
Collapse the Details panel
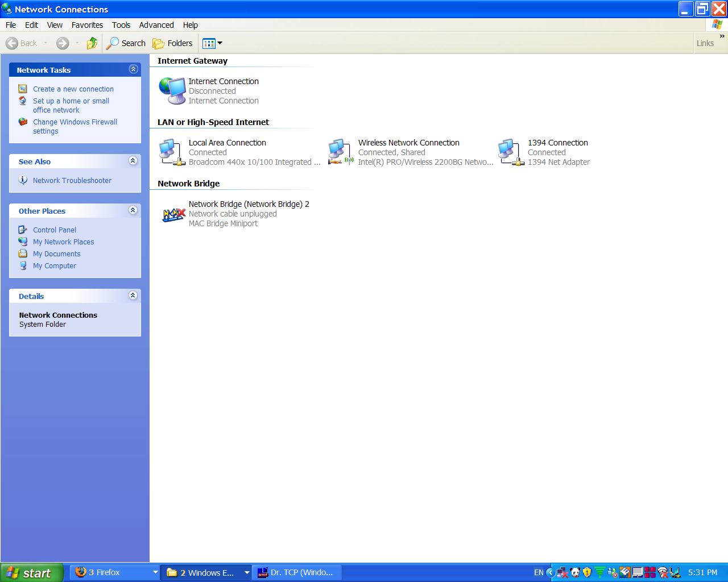(x=133, y=296)
